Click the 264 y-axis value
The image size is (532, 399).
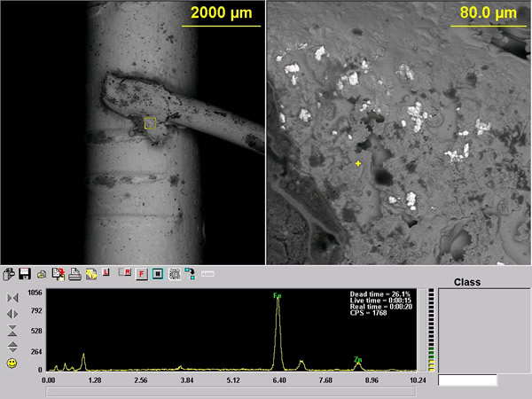coord(36,352)
